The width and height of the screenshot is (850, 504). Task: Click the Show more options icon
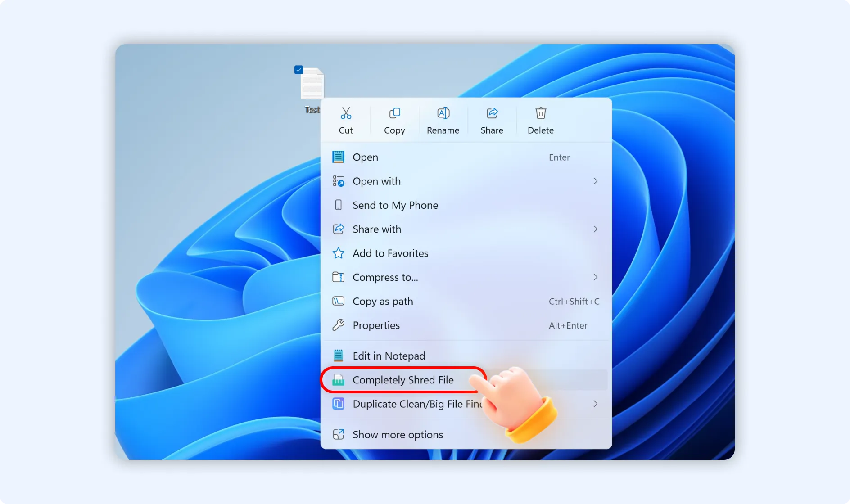(x=338, y=434)
